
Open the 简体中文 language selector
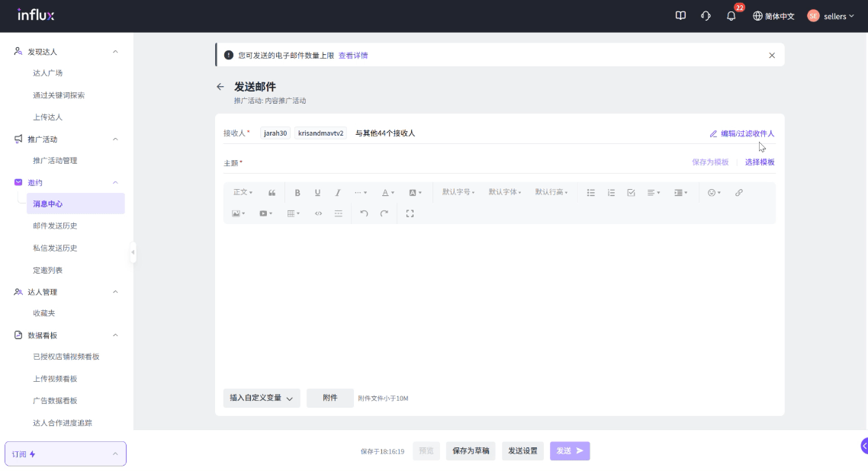pyautogui.click(x=773, y=16)
